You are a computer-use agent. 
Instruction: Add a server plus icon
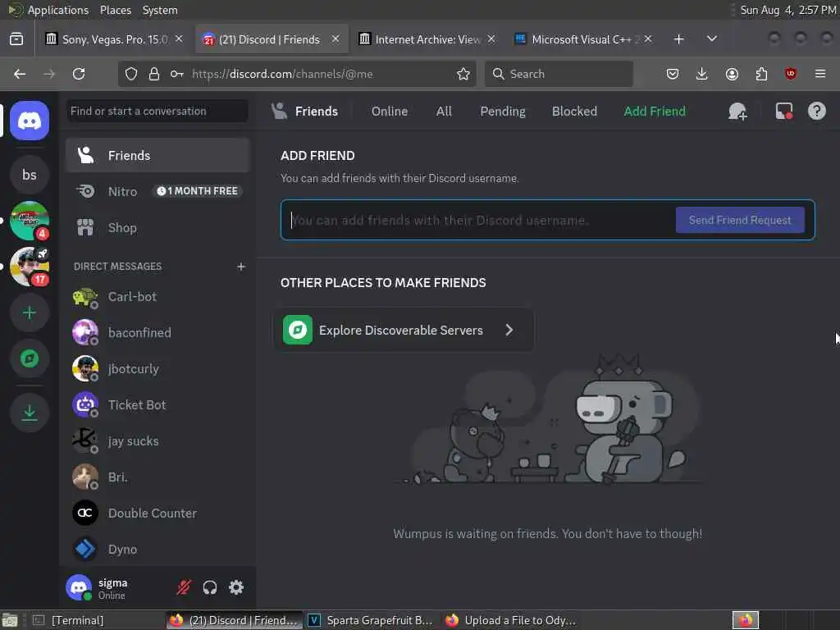point(30,313)
